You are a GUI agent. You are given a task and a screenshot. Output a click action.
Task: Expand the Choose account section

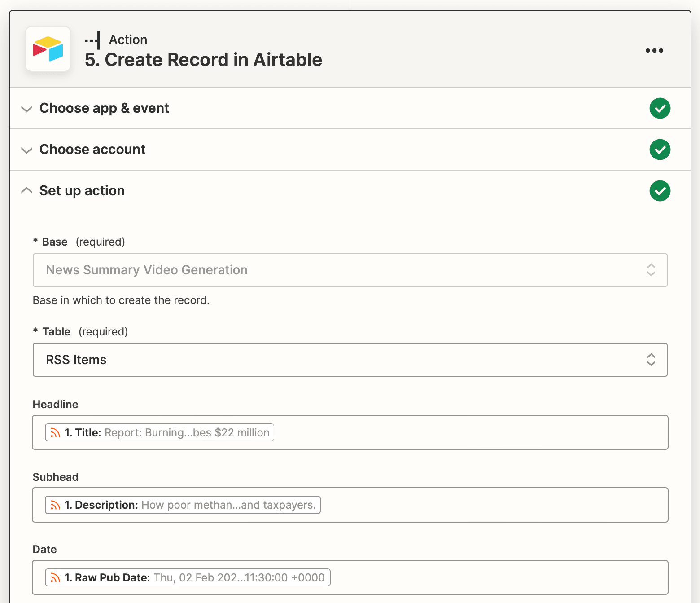[x=27, y=150]
